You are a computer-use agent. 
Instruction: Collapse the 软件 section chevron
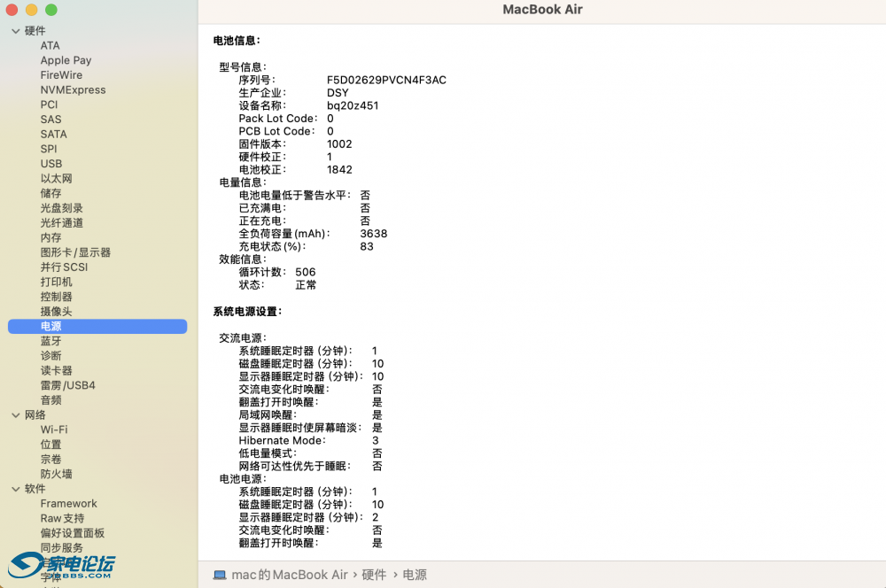coord(16,489)
